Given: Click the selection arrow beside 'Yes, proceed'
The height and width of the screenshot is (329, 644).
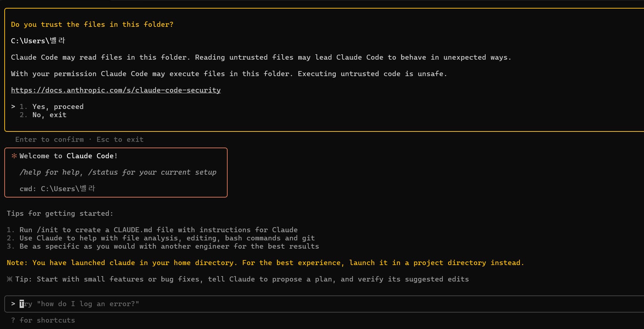Looking at the screenshot, I should click(13, 106).
